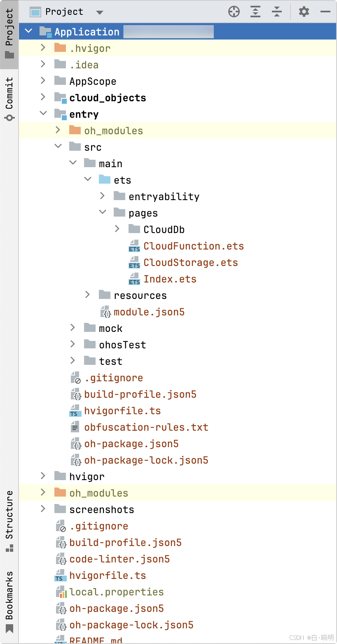Expand the ohosTest folder
Image resolution: width=337 pixels, height=644 pixels.
click(73, 344)
